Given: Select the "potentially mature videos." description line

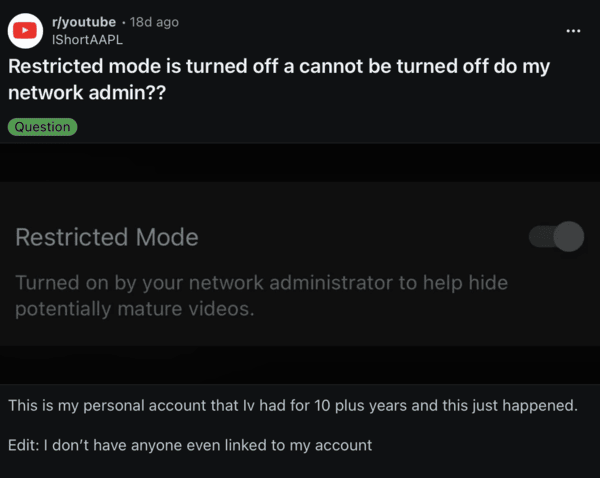Looking at the screenshot, I should click(135, 309).
